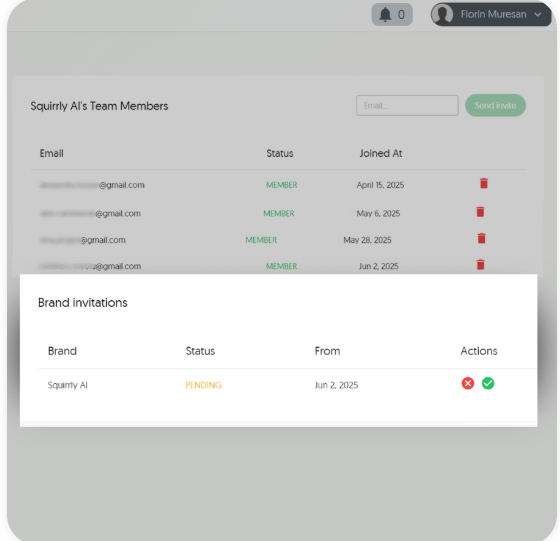The height and width of the screenshot is (541, 560).
Task: Delete the member who joined Jun 2, 2025
Action: 481,265
